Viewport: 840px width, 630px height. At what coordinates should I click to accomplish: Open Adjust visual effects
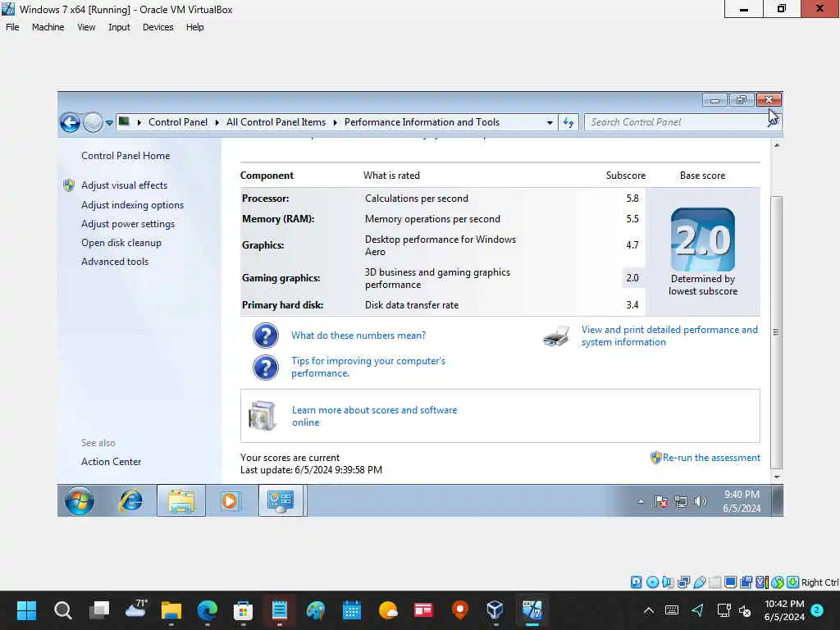pos(125,185)
